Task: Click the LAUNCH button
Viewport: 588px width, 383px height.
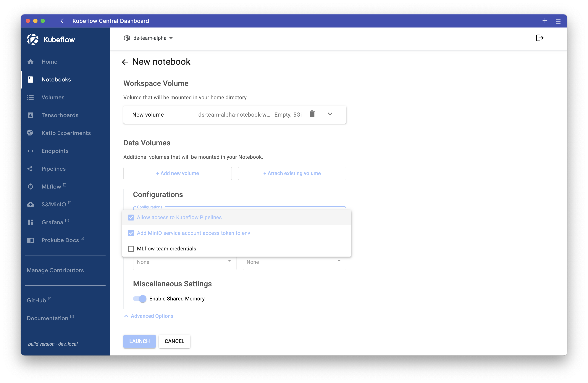Action: click(x=139, y=341)
